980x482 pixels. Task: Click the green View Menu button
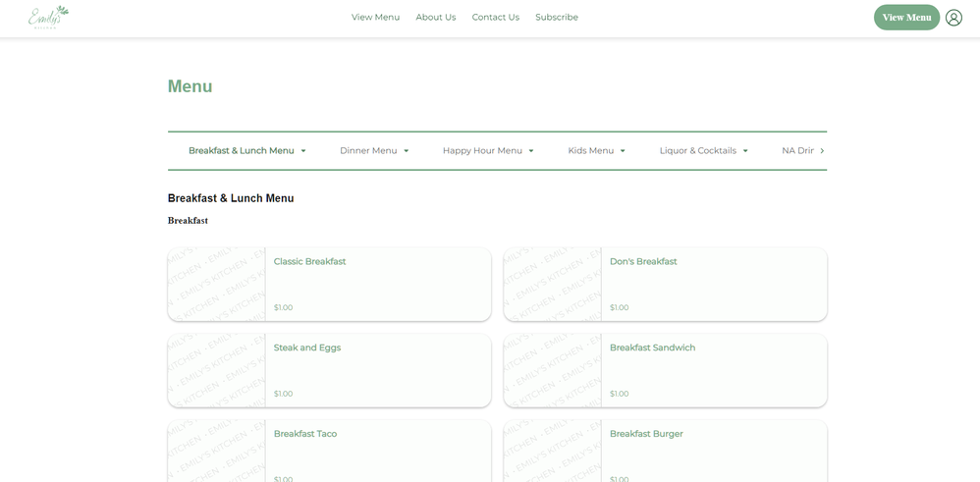coord(905,18)
